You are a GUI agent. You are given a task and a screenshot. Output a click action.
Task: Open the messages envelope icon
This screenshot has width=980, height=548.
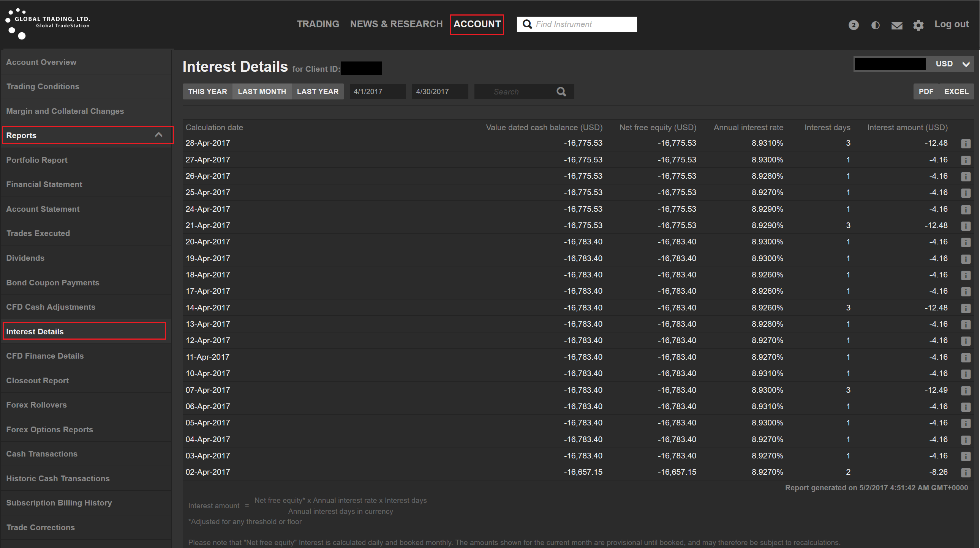click(x=897, y=25)
